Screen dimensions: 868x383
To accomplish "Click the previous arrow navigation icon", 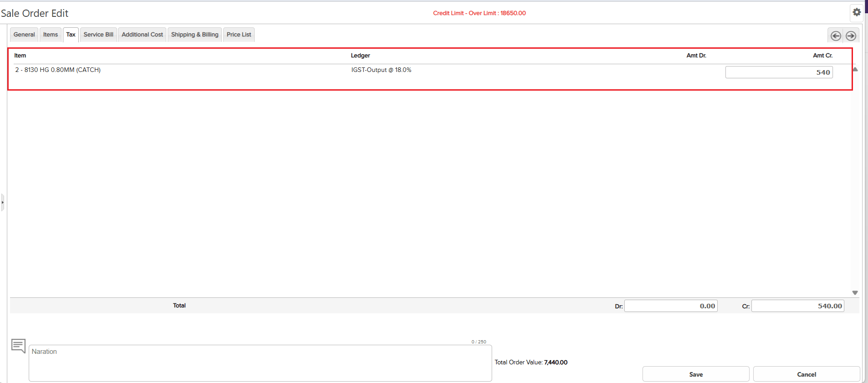I will pyautogui.click(x=836, y=36).
